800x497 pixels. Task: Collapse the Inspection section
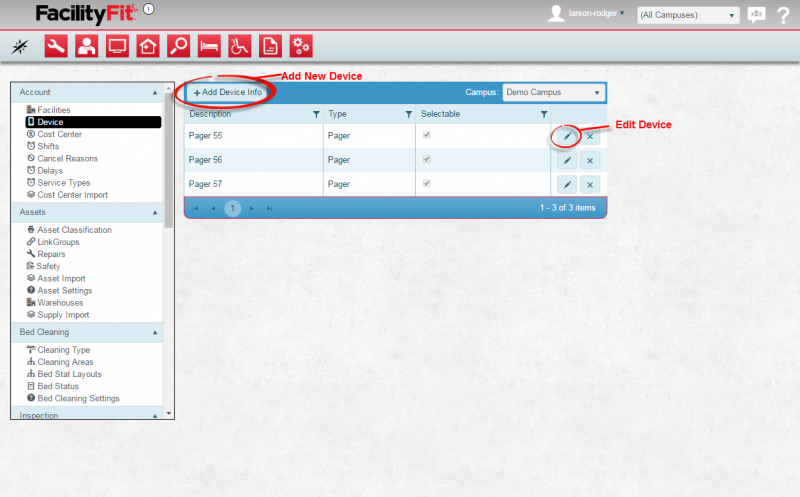coord(155,416)
